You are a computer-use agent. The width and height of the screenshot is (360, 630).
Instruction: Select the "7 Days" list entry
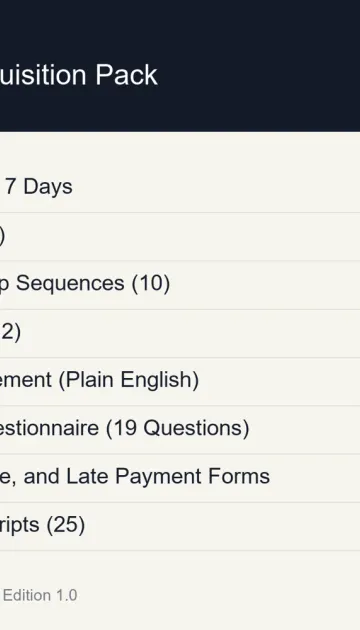coord(180,188)
